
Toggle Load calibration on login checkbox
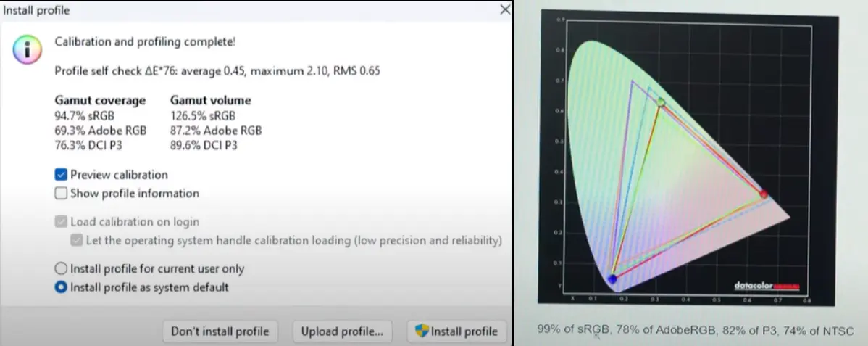point(61,222)
